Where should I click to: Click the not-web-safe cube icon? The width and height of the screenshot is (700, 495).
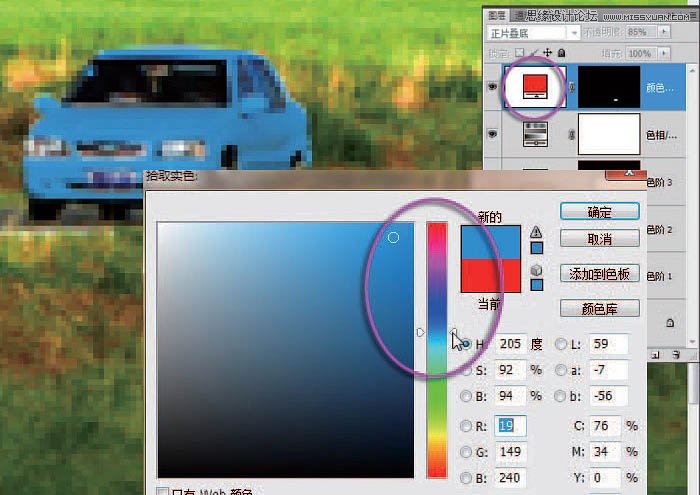point(537,268)
